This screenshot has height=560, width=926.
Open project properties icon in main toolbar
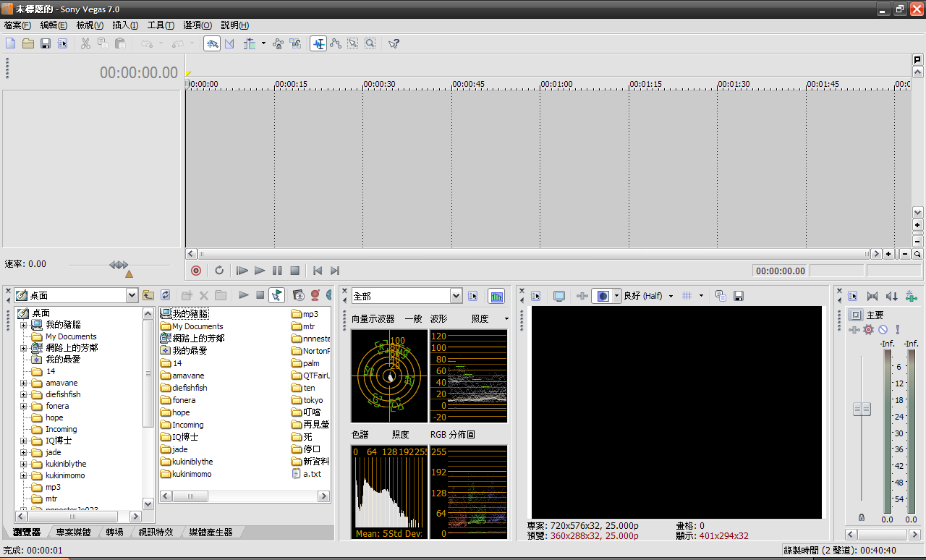click(63, 43)
